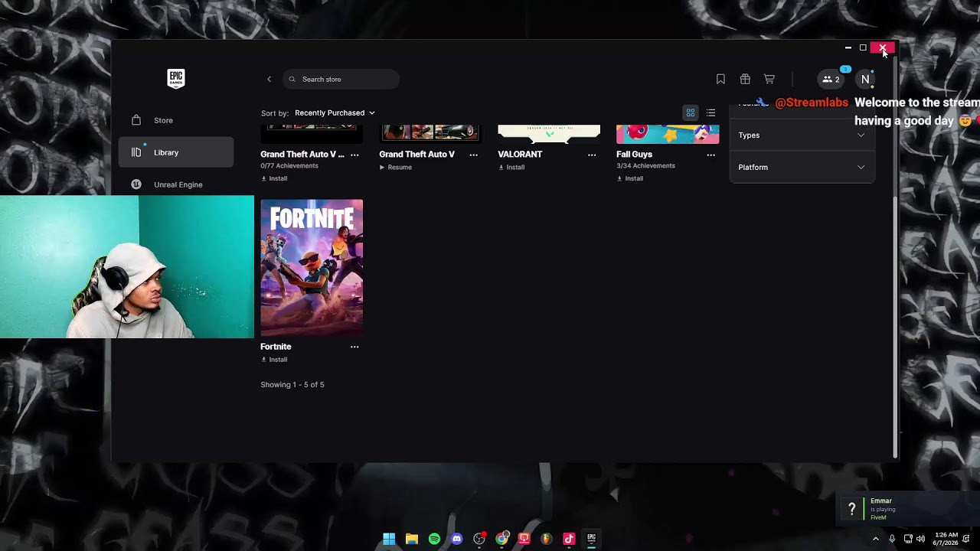Open the shopping cart icon

pyautogui.click(x=769, y=79)
